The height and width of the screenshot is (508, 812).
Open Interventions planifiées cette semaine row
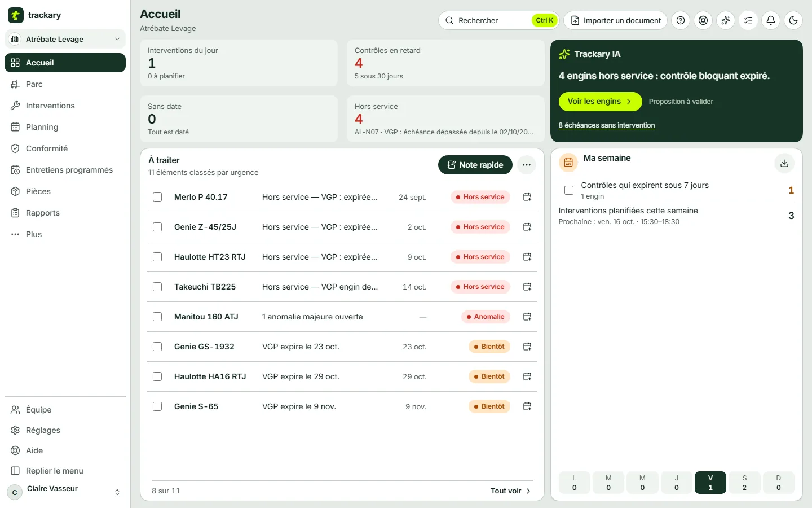pyautogui.click(x=676, y=216)
